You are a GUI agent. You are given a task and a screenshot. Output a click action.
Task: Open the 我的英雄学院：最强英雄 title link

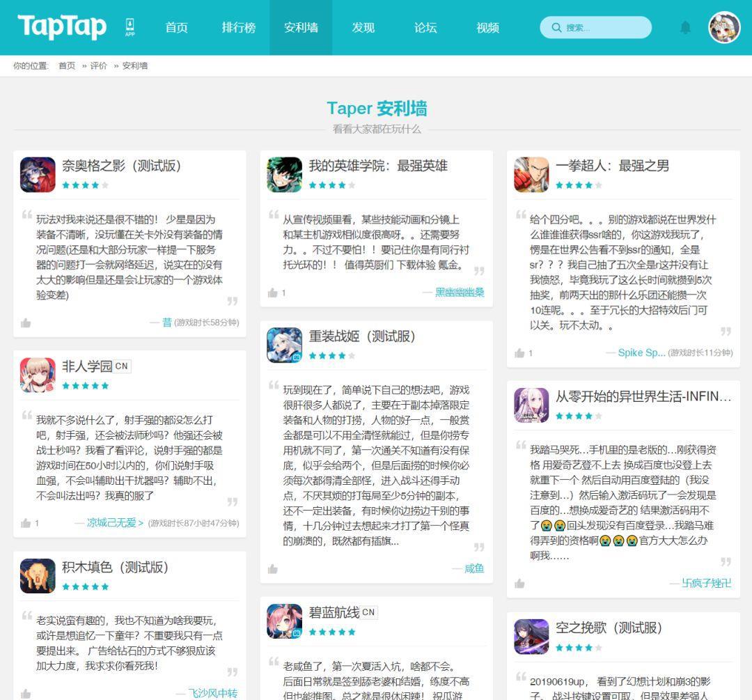tap(378, 166)
